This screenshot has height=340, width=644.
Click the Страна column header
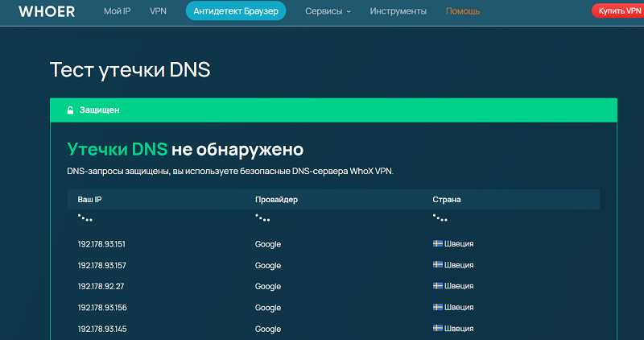[x=447, y=199]
